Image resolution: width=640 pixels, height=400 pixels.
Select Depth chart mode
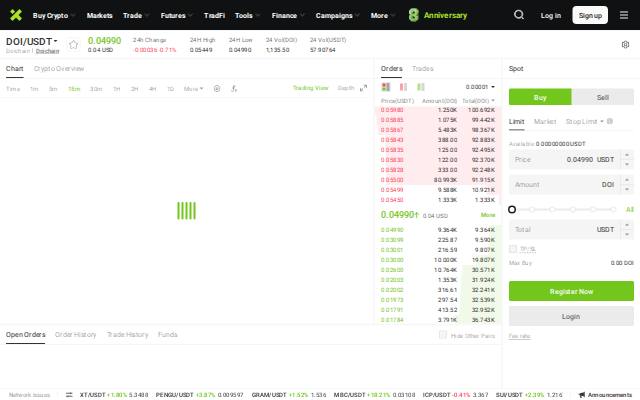click(x=346, y=88)
